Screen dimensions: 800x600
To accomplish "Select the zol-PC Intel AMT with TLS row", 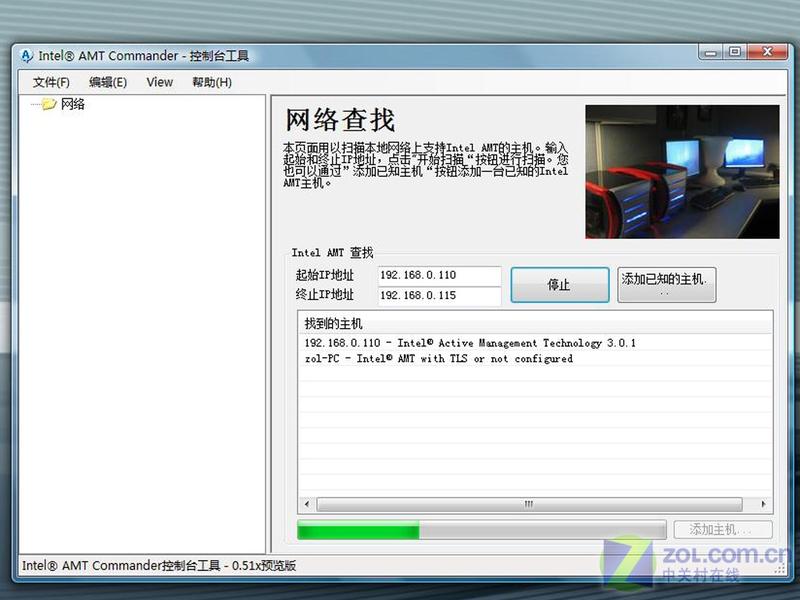I will point(534,359).
